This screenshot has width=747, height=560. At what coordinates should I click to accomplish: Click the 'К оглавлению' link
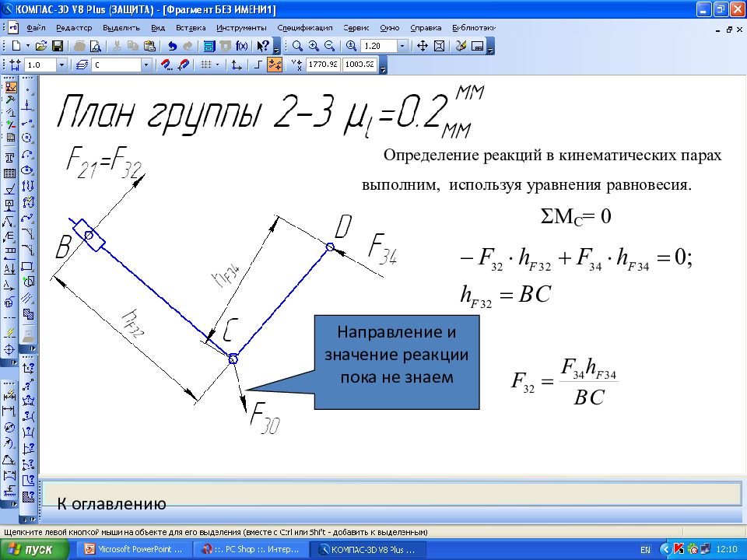click(x=111, y=503)
